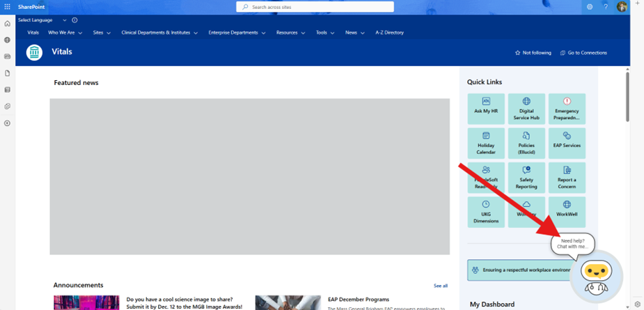Open the Holiday Calendar quick link

coord(486,143)
